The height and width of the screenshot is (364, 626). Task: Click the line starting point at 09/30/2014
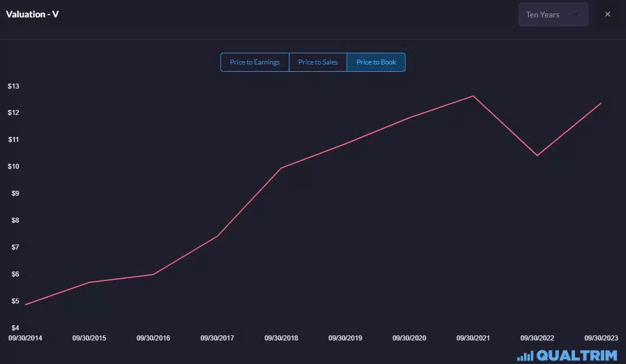point(26,305)
